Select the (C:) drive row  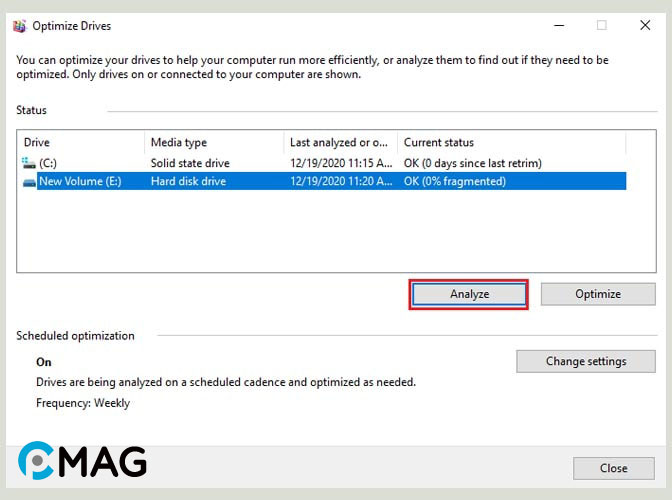tap(324, 163)
